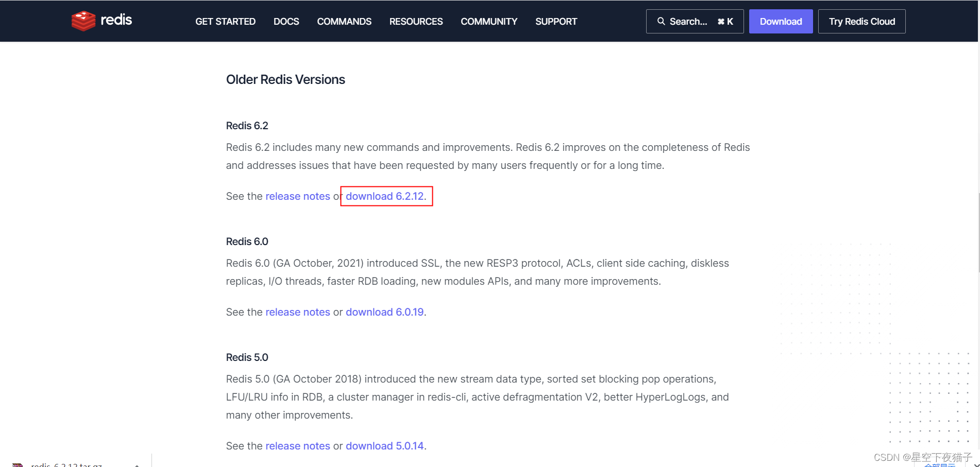The height and width of the screenshot is (467, 980).
Task: Click the Try Redis Cloud button
Action: (x=861, y=22)
